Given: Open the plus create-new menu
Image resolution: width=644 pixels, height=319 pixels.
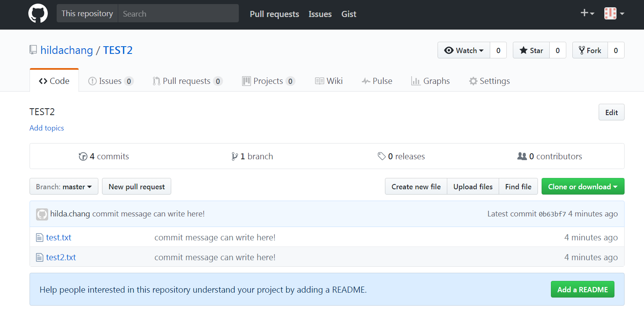Looking at the screenshot, I should tap(587, 13).
